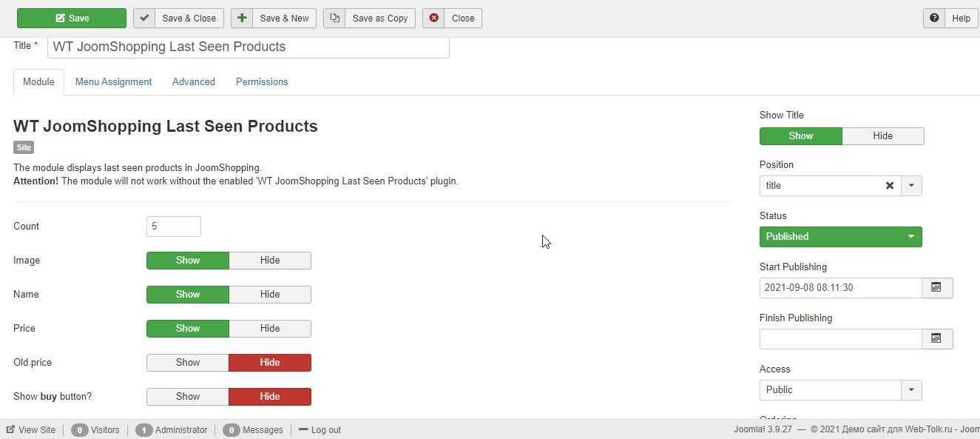Clear the position value with the X icon
Screen dimensions: 980x439
point(890,186)
